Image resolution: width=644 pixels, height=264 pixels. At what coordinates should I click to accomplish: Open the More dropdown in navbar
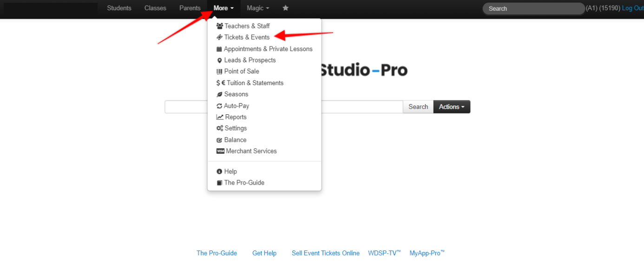pyautogui.click(x=223, y=8)
